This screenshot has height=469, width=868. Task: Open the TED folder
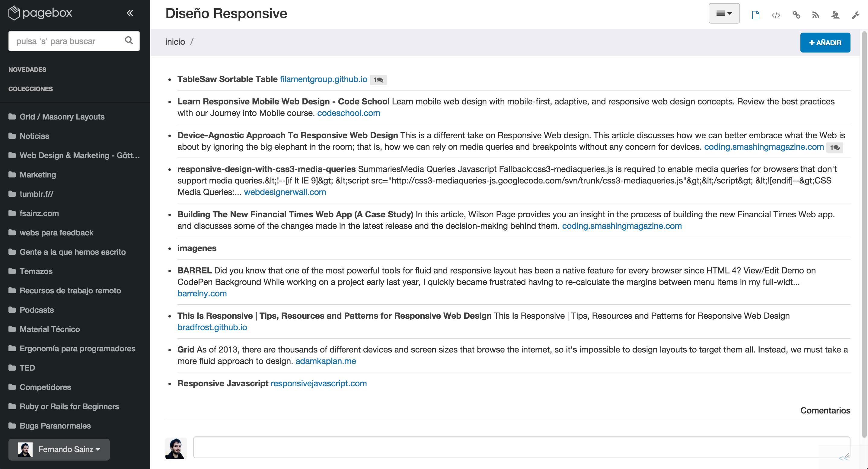coord(27,368)
